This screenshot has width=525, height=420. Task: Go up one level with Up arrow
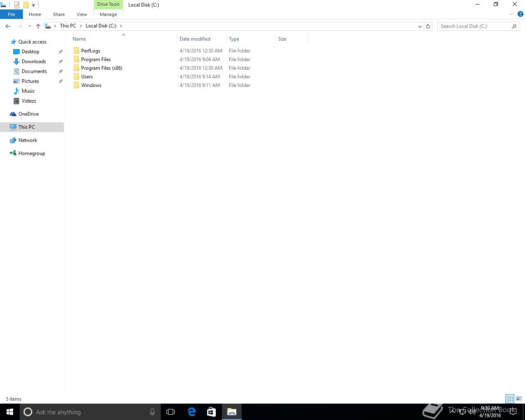point(38,26)
